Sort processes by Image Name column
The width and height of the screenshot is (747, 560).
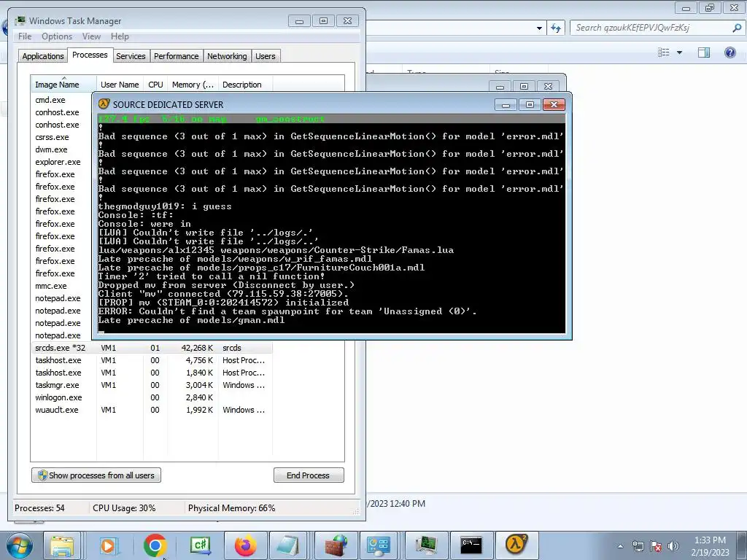(x=63, y=85)
